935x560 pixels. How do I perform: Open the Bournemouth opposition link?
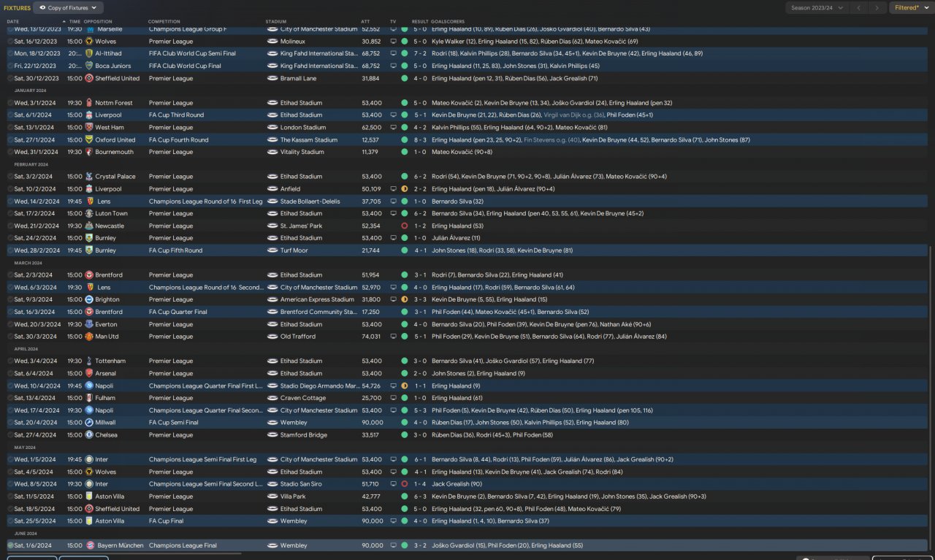114,152
